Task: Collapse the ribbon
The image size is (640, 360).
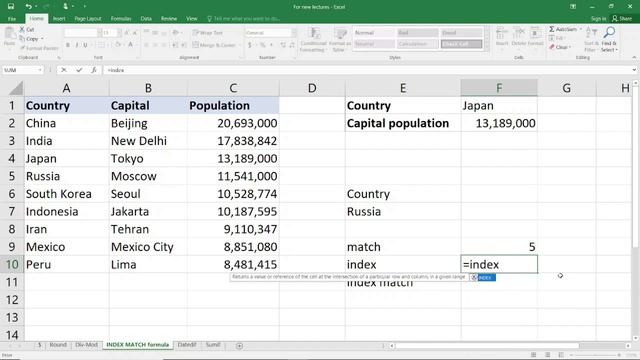Action: [634, 58]
